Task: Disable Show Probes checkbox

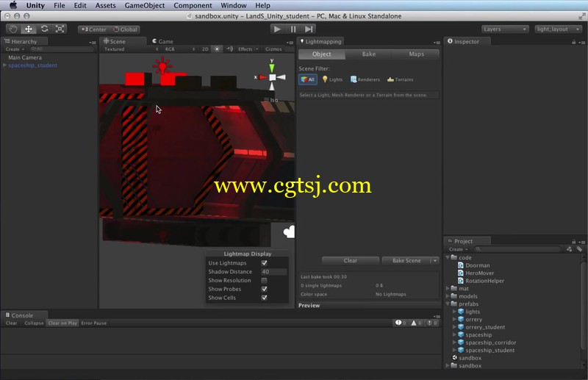Action: click(265, 289)
